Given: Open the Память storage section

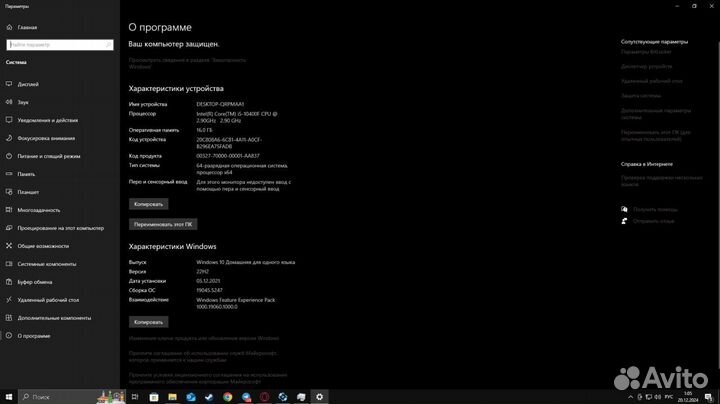Looking at the screenshot, I should tap(26, 174).
